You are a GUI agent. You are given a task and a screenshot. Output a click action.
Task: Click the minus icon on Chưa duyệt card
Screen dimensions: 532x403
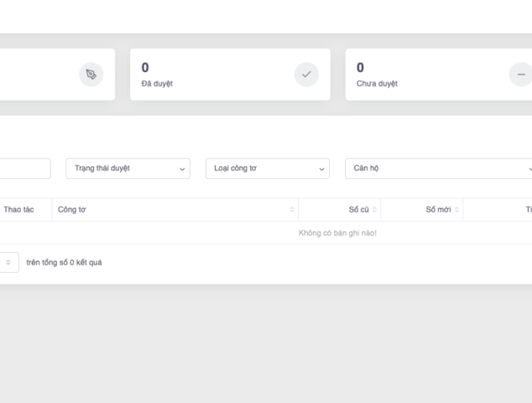520,75
